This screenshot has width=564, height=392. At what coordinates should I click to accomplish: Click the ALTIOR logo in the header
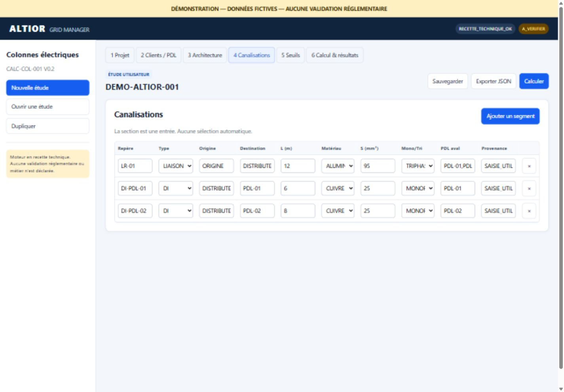27,29
